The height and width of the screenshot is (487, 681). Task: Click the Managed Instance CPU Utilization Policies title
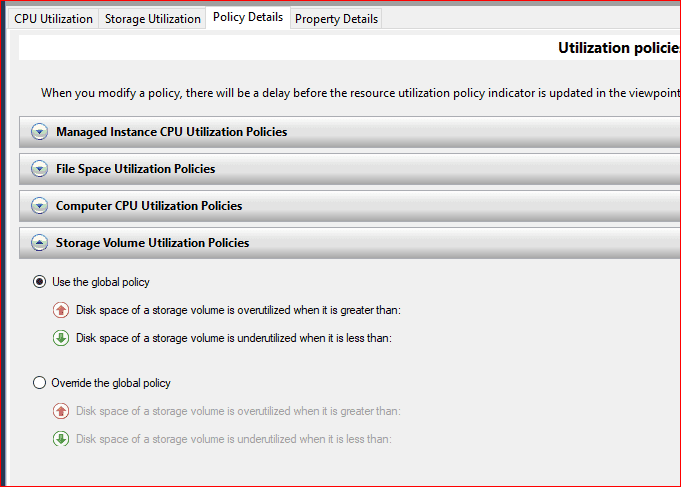(171, 132)
